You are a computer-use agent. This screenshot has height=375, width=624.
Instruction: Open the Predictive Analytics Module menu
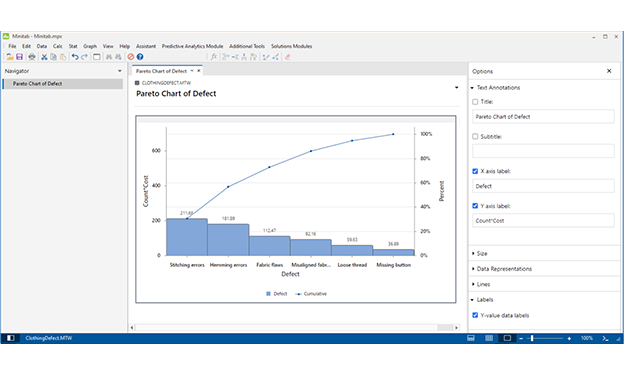[x=192, y=46]
